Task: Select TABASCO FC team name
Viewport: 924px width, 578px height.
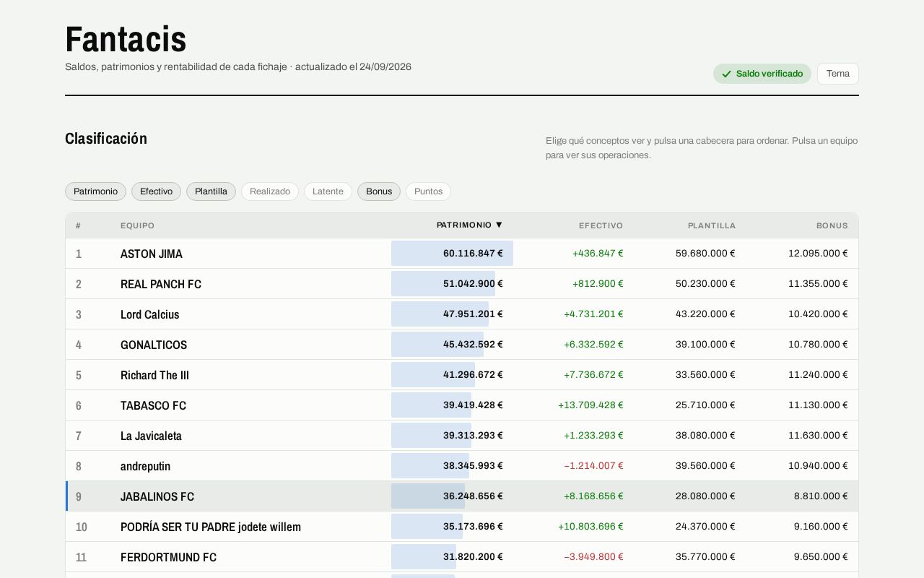Action: click(x=153, y=405)
